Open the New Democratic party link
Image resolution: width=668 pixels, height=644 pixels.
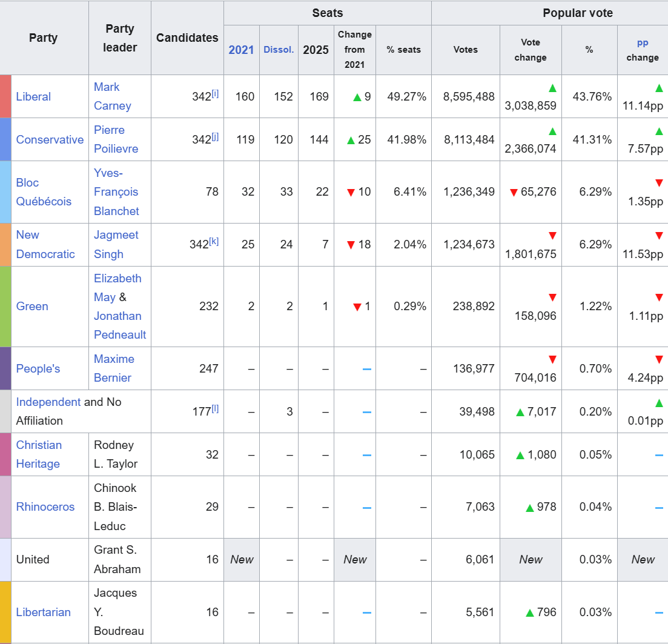click(x=45, y=245)
